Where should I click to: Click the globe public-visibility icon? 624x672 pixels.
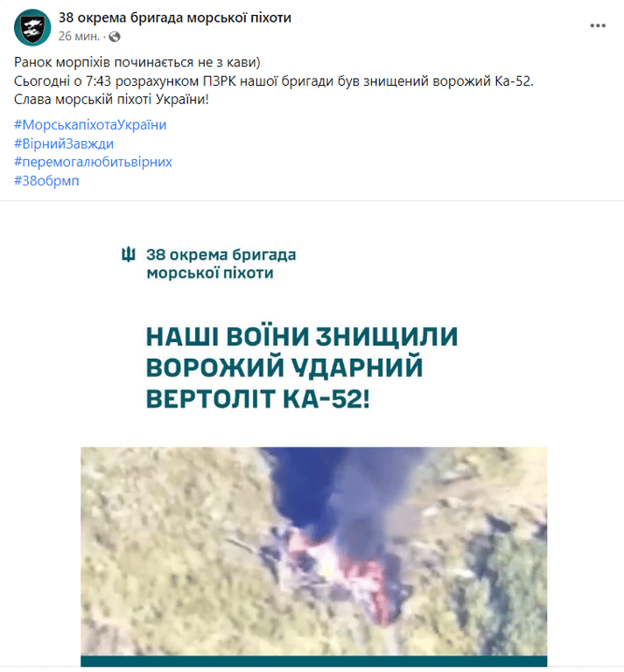[115, 37]
